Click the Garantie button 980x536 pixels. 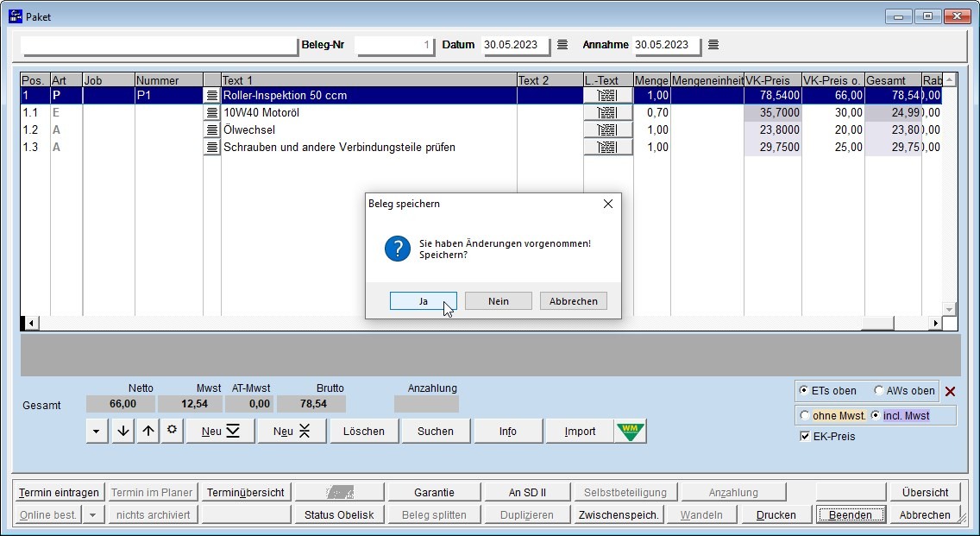pos(434,492)
